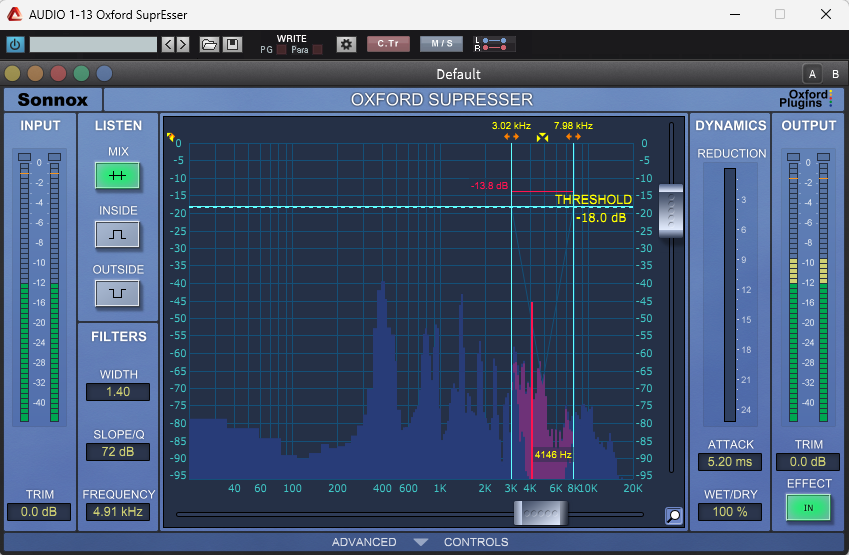The image size is (849, 555).
Task: Click the SLOPE/Q 72 dB field
Action: [x=118, y=452]
